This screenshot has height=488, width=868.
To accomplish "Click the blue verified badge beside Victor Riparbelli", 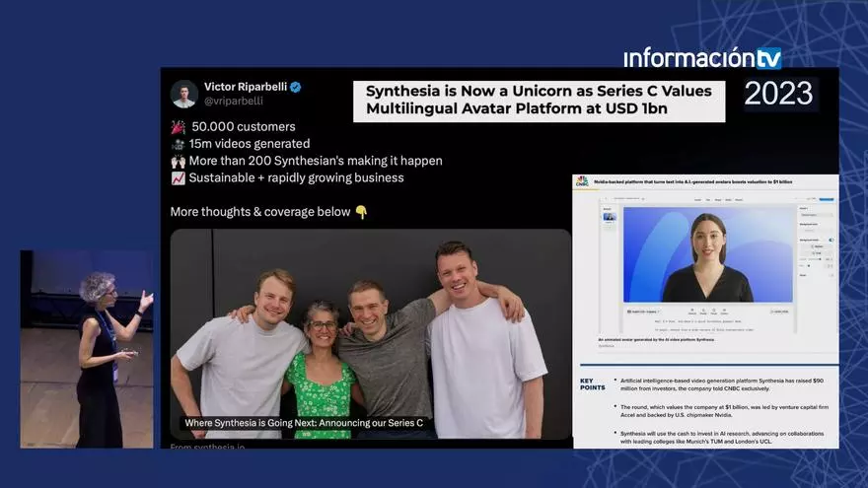I will click(296, 87).
